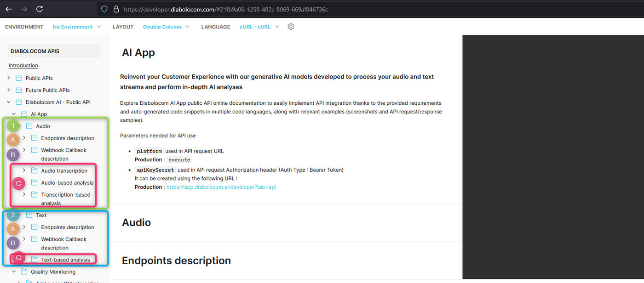Viewport: 644px width, 283px height.
Task: Click the padlock site security icon
Action: tap(116, 9)
